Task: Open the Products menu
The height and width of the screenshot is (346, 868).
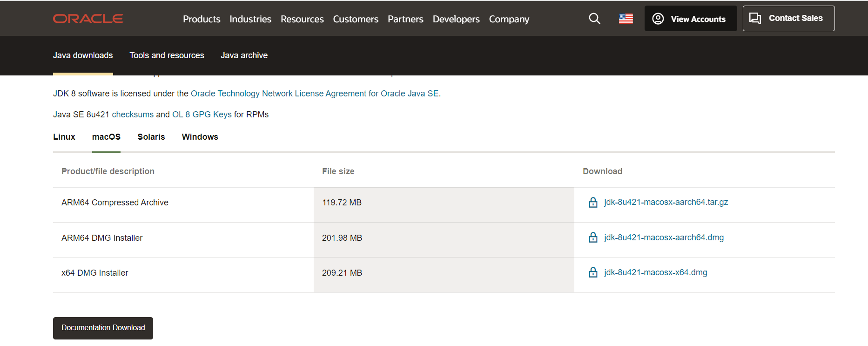Action: pos(202,19)
